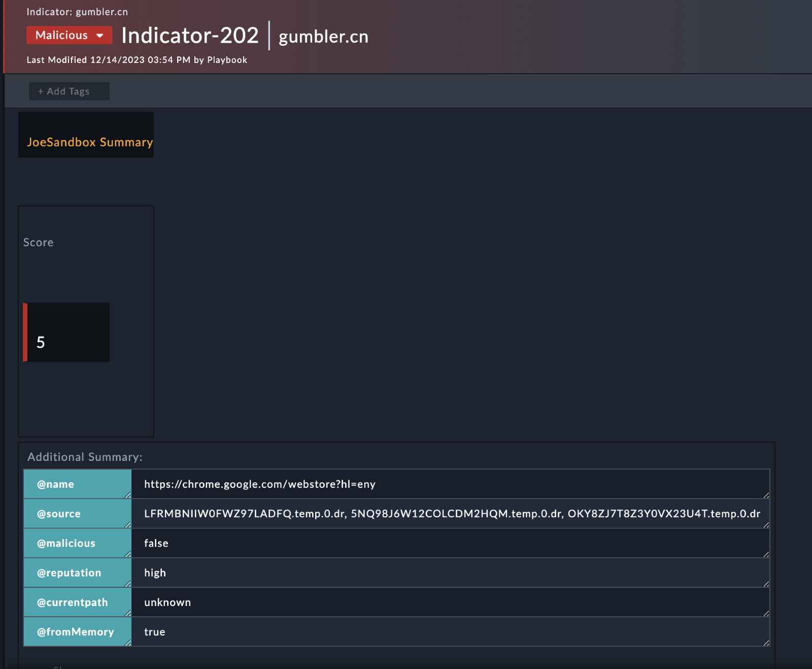Click the Add Tags button
Screen dimensions: 812x669
(69, 91)
